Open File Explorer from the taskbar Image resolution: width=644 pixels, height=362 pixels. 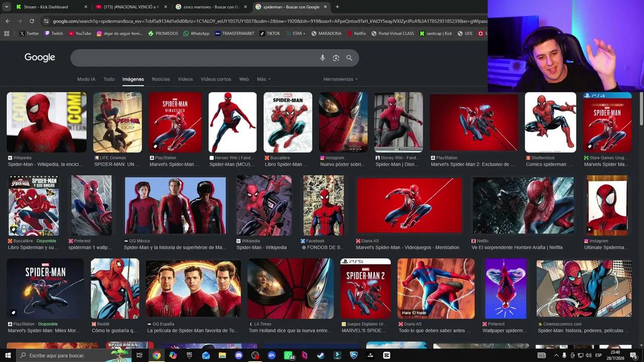[x=222, y=355]
